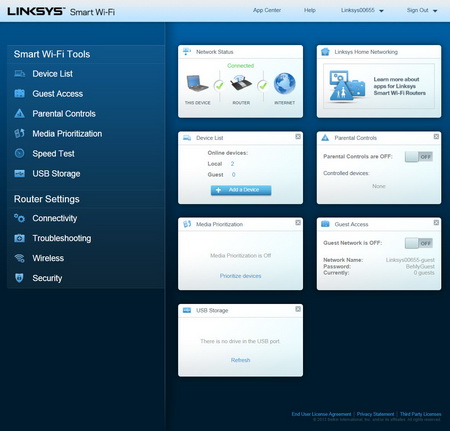Open the Privacy Statement link
This screenshot has width=450, height=431.
coord(375,414)
